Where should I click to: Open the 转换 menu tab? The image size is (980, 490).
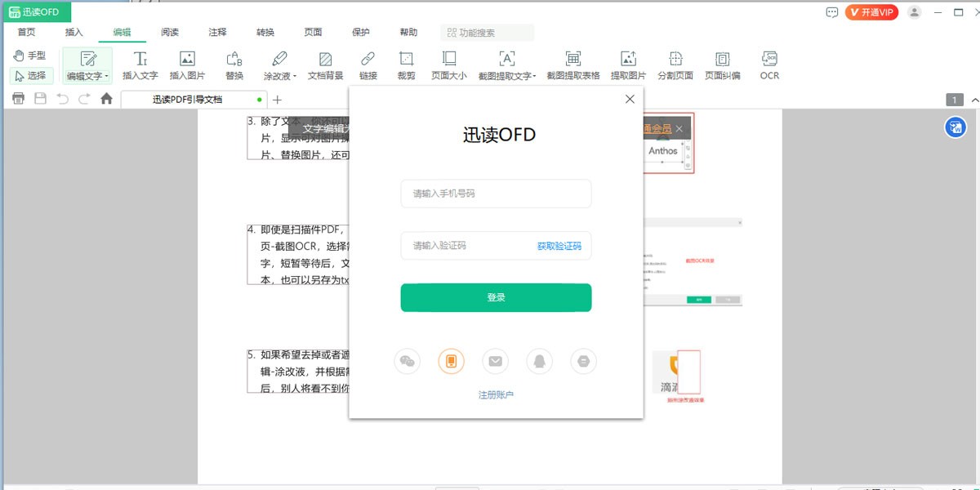pos(265,33)
